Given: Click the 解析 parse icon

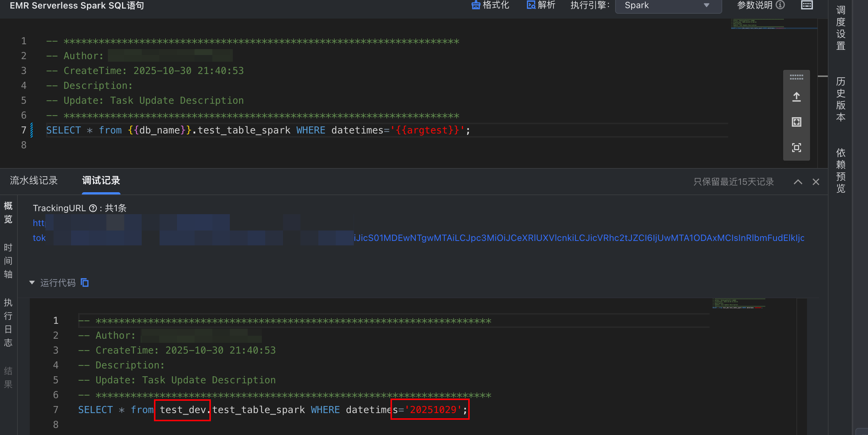Looking at the screenshot, I should (531, 5).
